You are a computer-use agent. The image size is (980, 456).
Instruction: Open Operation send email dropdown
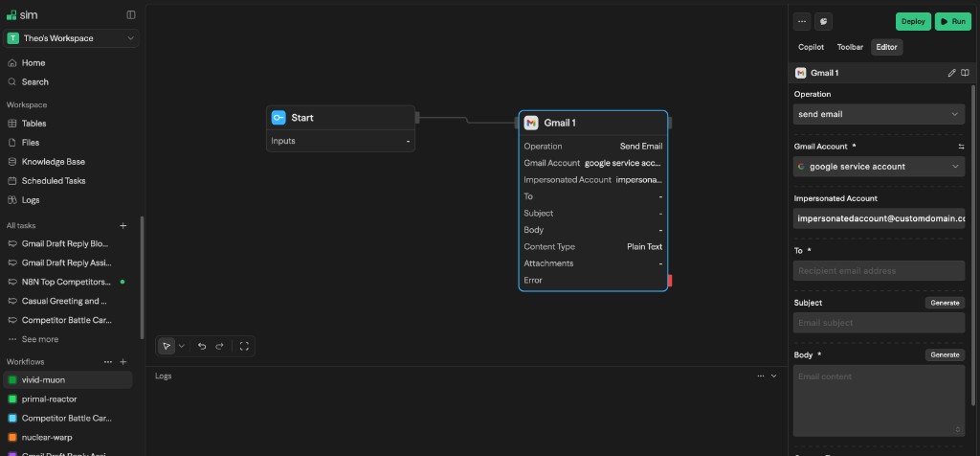click(879, 114)
